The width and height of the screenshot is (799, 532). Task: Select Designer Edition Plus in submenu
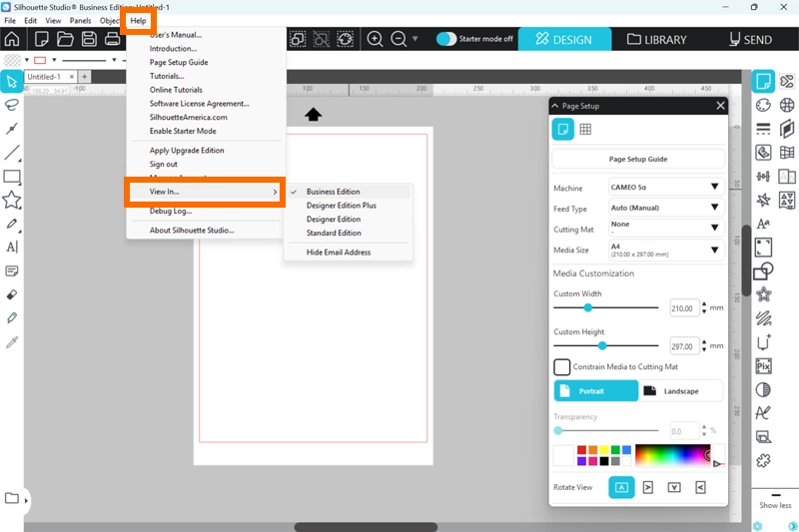(x=341, y=206)
